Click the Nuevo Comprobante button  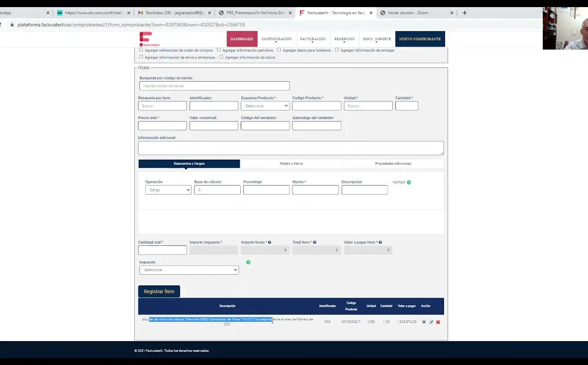tap(420, 39)
